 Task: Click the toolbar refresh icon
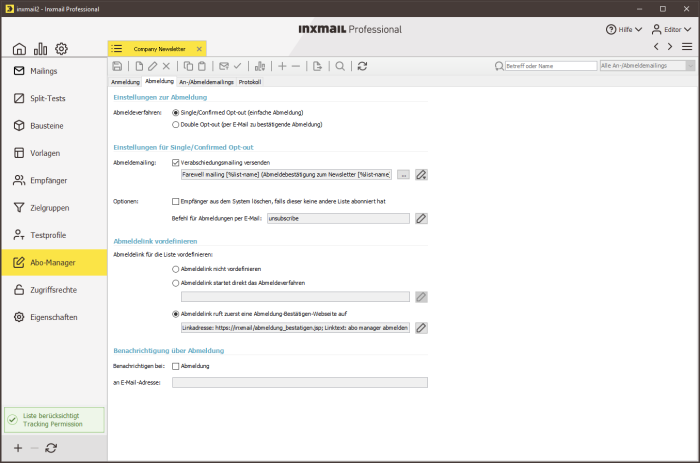[362, 66]
